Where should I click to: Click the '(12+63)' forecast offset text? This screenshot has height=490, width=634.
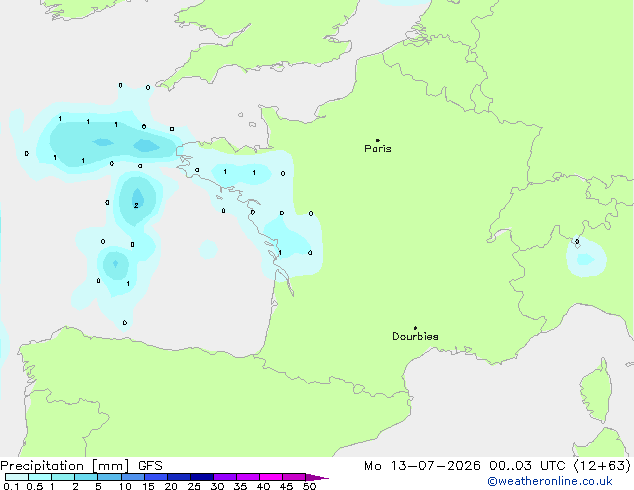click(602, 466)
